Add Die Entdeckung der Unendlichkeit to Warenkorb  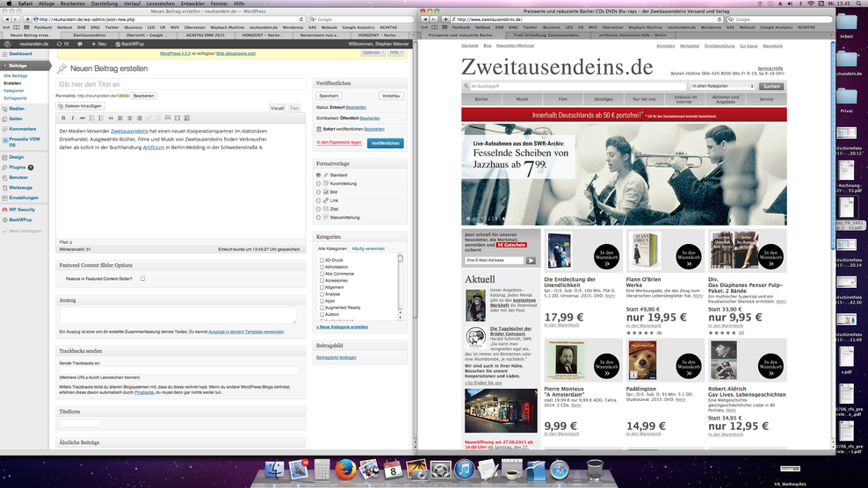(x=606, y=256)
